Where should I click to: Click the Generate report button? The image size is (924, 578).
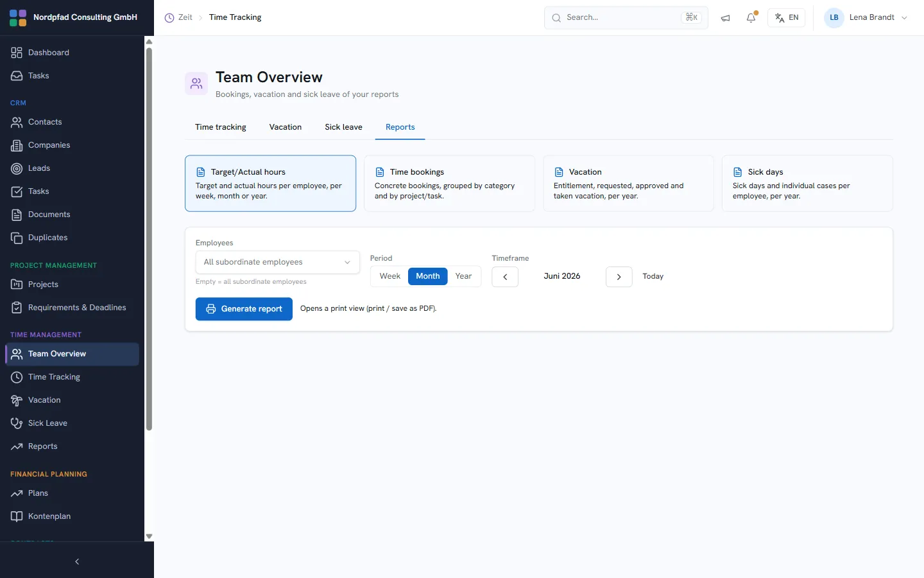244,309
